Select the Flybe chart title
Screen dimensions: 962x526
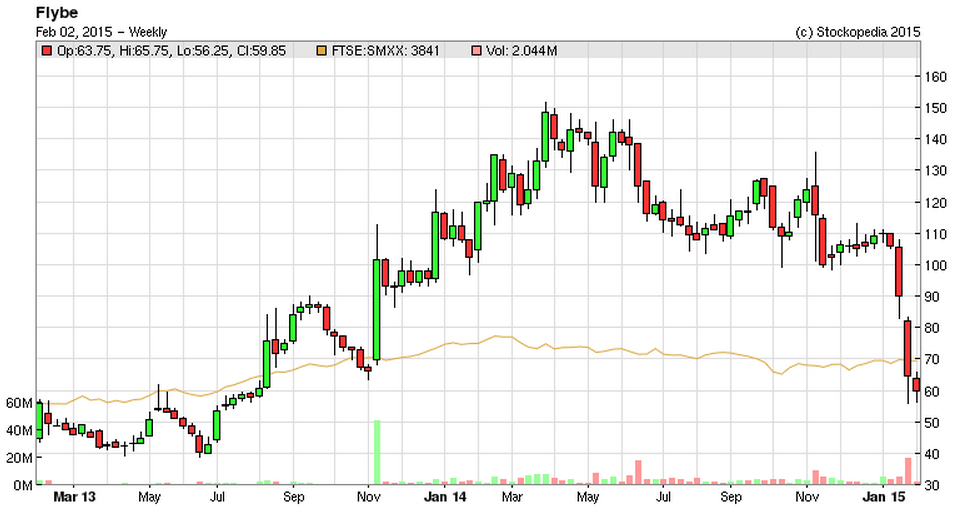coord(56,13)
